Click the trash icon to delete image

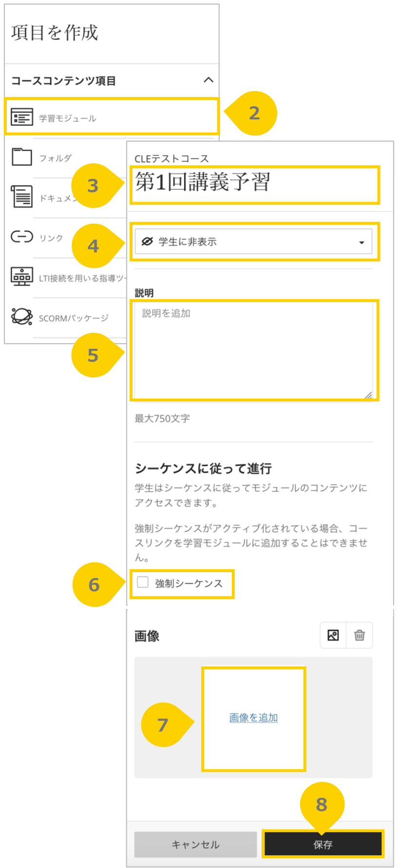(360, 635)
